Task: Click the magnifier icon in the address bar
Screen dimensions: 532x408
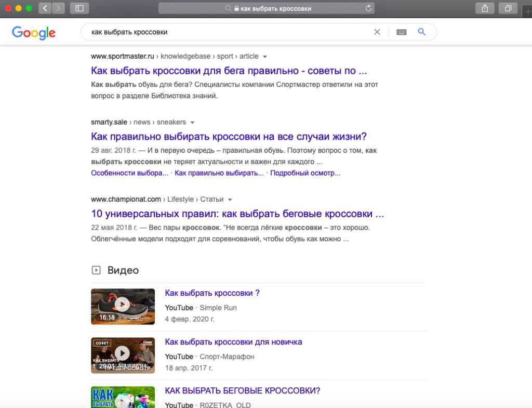Action: click(x=229, y=8)
